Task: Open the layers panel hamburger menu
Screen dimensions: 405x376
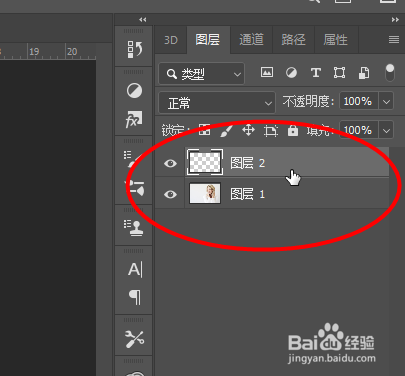Action: [x=394, y=40]
